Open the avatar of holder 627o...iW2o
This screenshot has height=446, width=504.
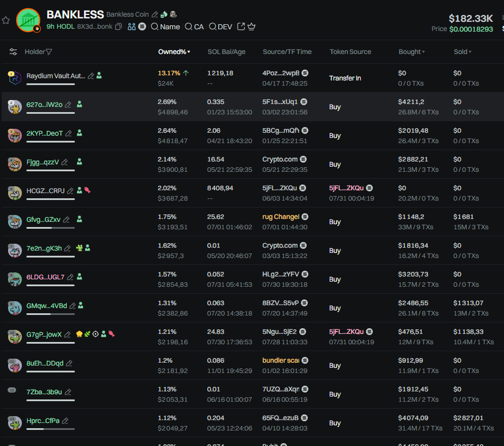[14, 107]
